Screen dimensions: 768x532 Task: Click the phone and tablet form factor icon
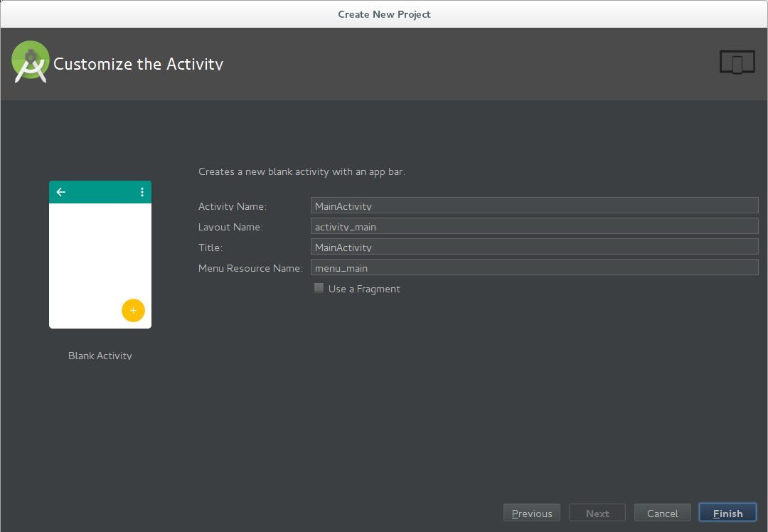coord(737,62)
